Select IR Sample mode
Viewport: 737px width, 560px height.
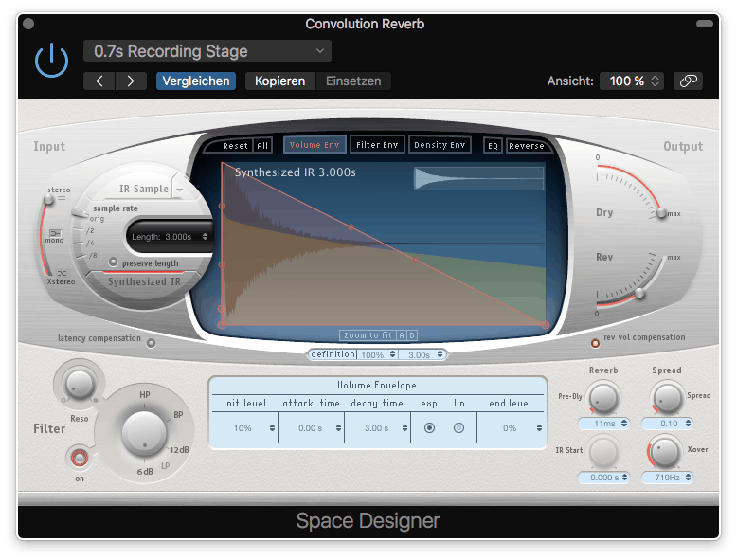coord(143,189)
